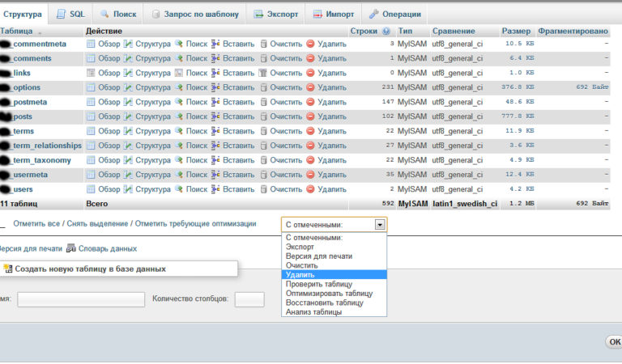Image resolution: width=622 pixels, height=364 pixels.
Task: Click the Очистить trash icon for _terms
Action: pyautogui.click(x=263, y=131)
